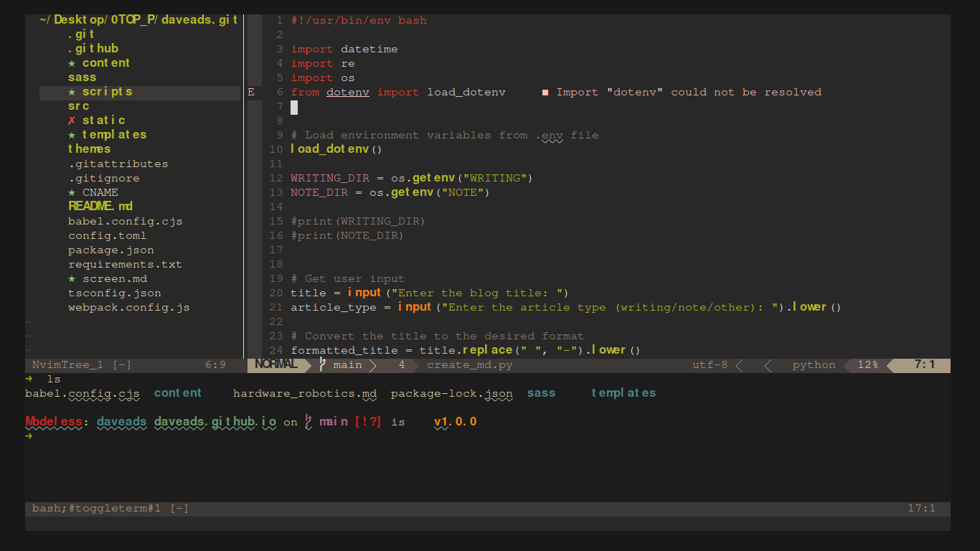This screenshot has width=980, height=551.
Task: Click line number 15 in the gutter
Action: 276,221
